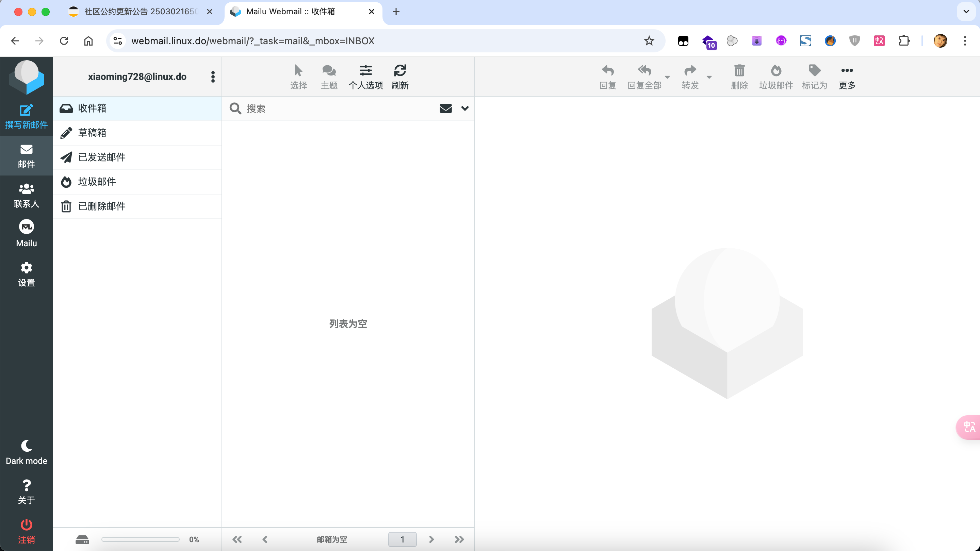Switch to the first browser tab
980x551 pixels.
point(141,12)
